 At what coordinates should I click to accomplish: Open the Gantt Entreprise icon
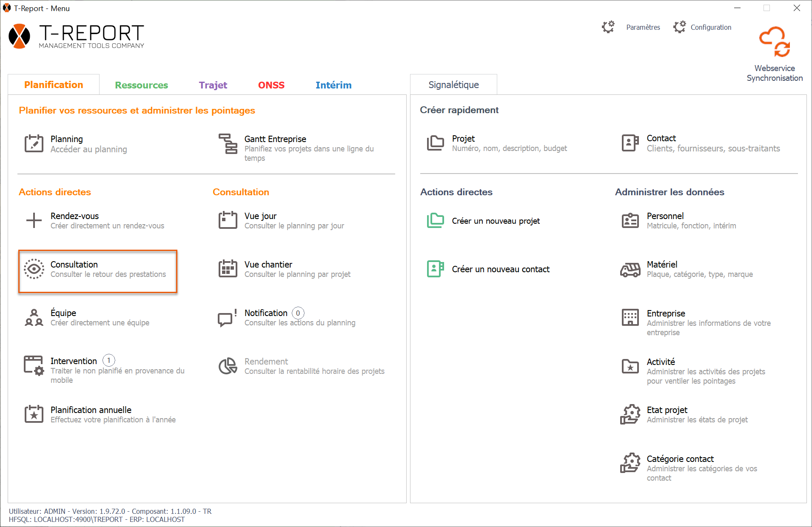[x=228, y=144]
